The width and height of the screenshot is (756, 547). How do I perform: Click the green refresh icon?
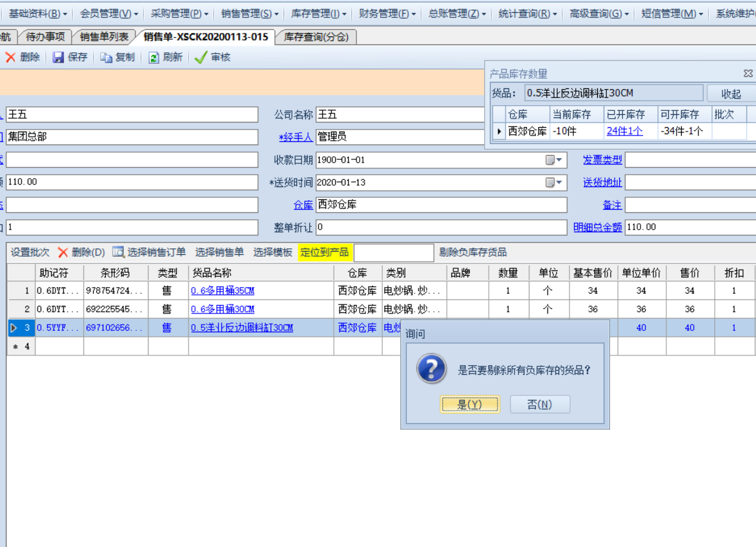[x=153, y=57]
